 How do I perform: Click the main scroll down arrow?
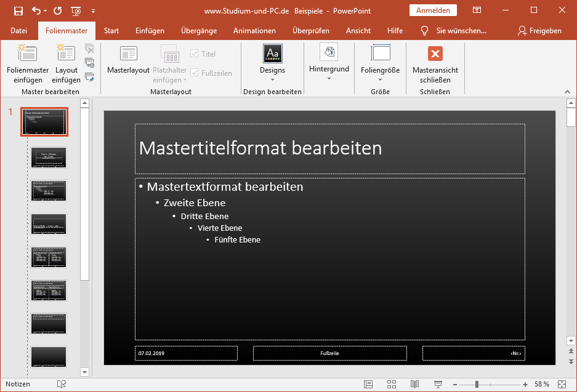[x=571, y=340]
